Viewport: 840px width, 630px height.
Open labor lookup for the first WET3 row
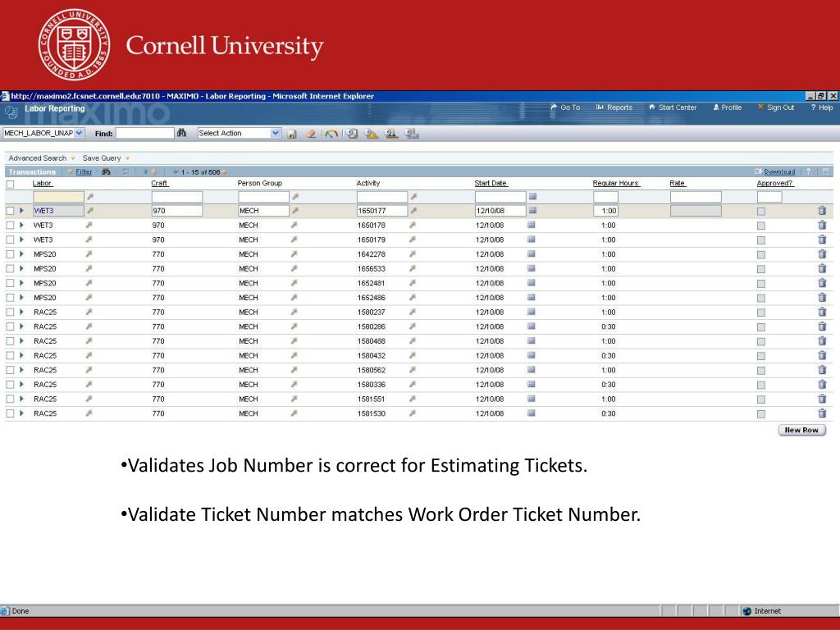(x=89, y=211)
